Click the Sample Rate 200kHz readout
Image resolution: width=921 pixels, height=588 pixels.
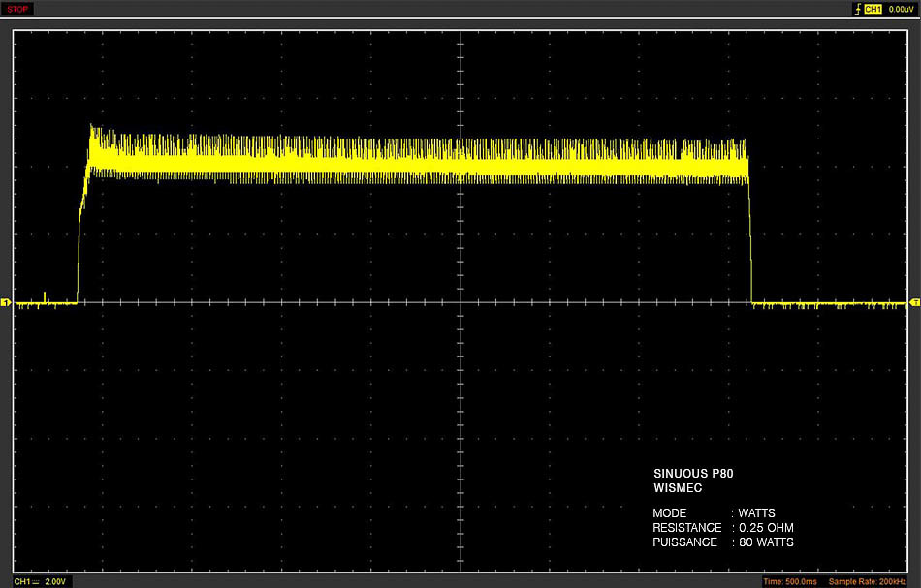868,581
